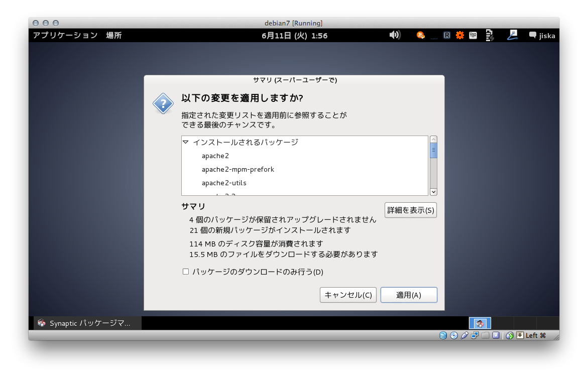
Task: Click the Left ⌘ host key indicator
Action: (535, 335)
